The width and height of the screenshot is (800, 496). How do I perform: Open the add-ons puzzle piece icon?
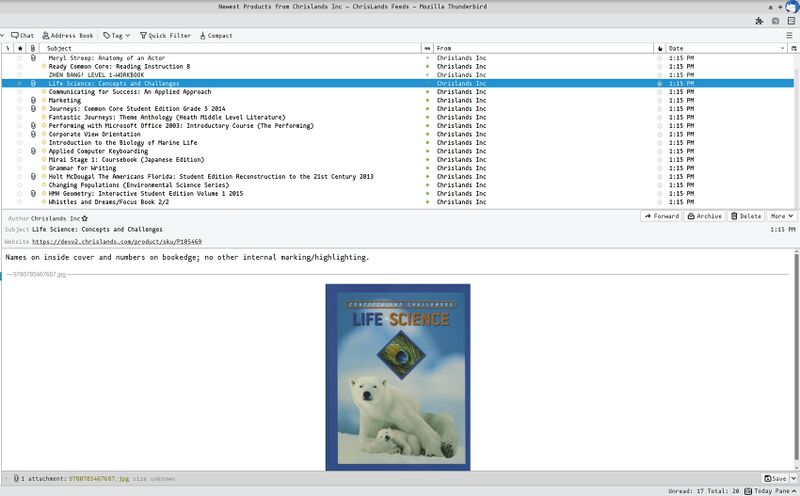tap(759, 21)
